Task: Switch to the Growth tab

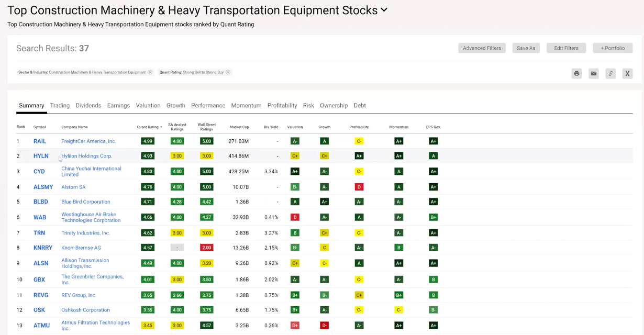Action: (176, 105)
